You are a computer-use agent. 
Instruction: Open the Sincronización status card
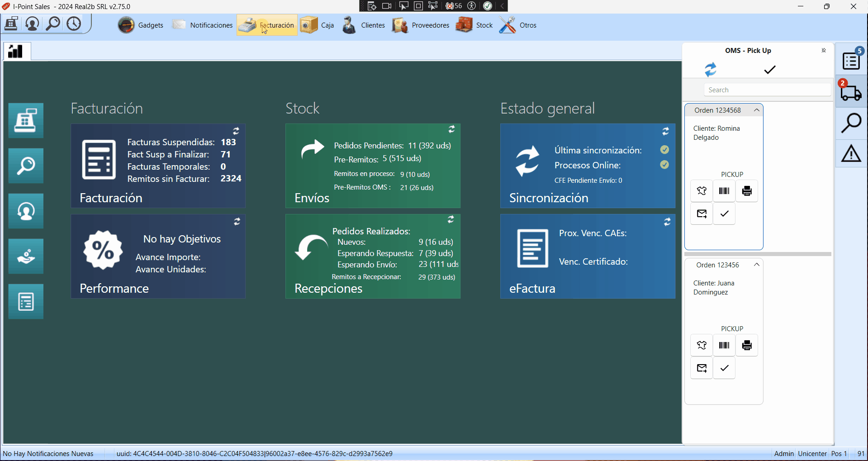tap(588, 166)
